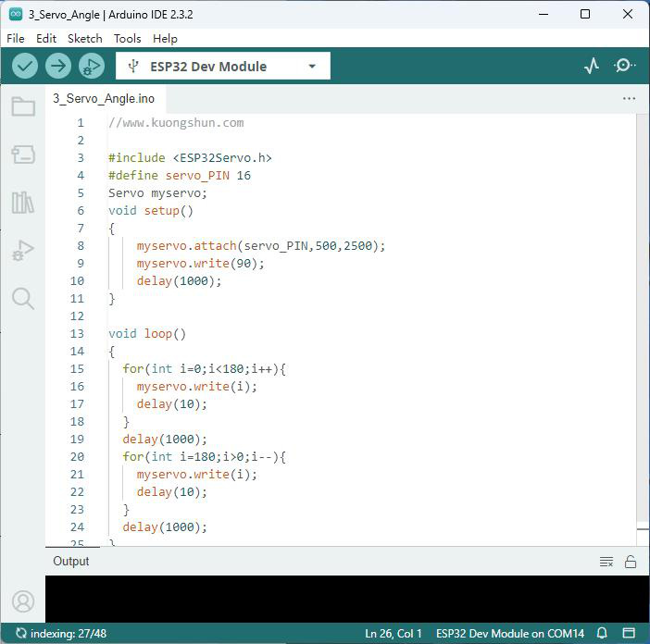This screenshot has height=644, width=650.
Task: Open the Search sidebar panel
Action: tap(23, 299)
